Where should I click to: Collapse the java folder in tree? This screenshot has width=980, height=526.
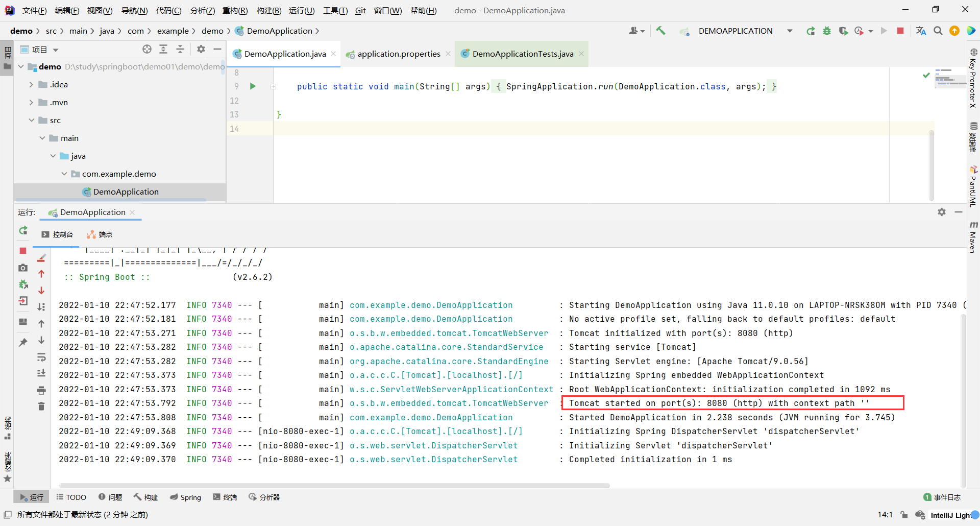(x=53, y=156)
